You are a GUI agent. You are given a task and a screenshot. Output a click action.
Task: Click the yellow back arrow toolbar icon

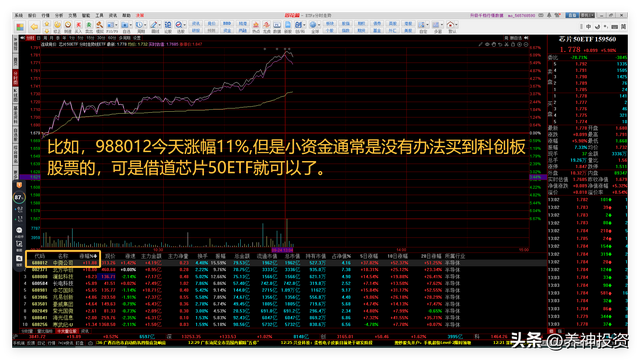[x=34, y=27]
